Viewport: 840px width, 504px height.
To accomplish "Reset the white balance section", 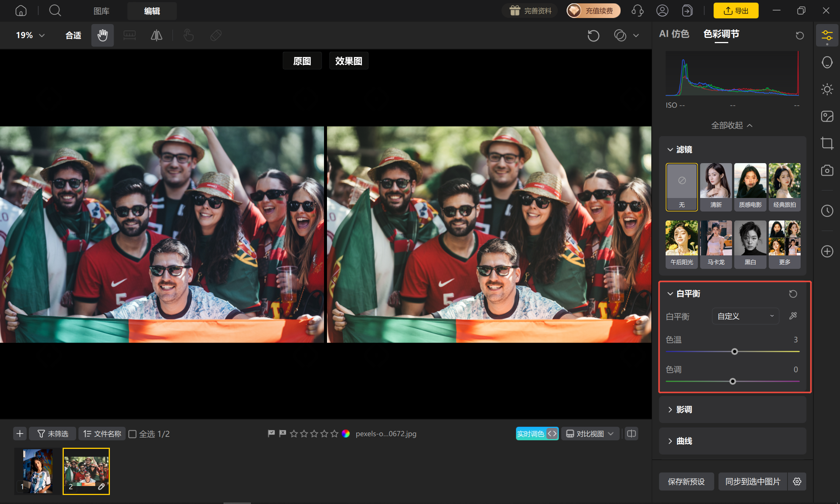I will (x=793, y=294).
